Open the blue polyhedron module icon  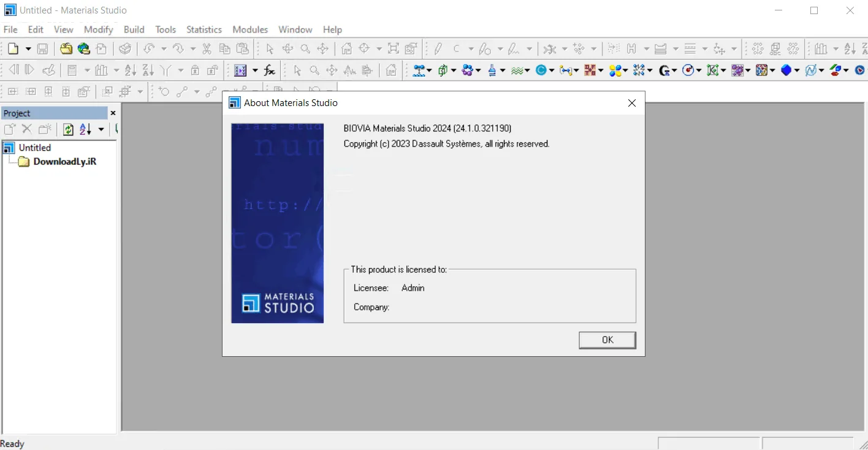[786, 71]
